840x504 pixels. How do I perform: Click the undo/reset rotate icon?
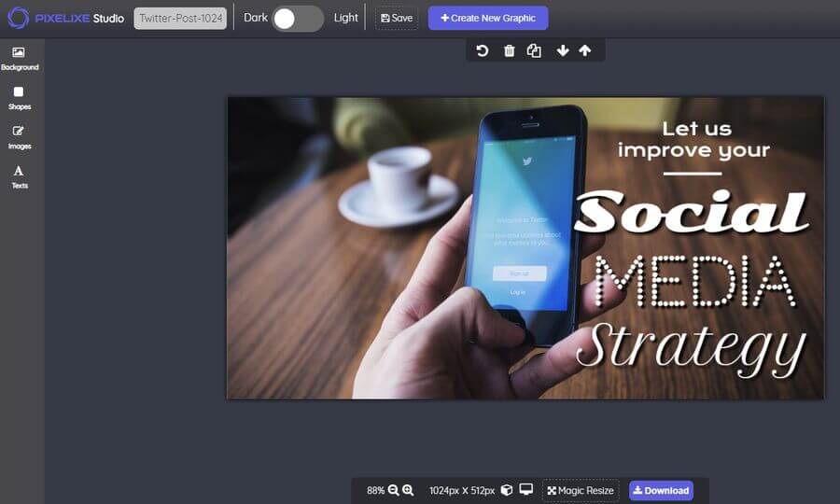(x=483, y=51)
